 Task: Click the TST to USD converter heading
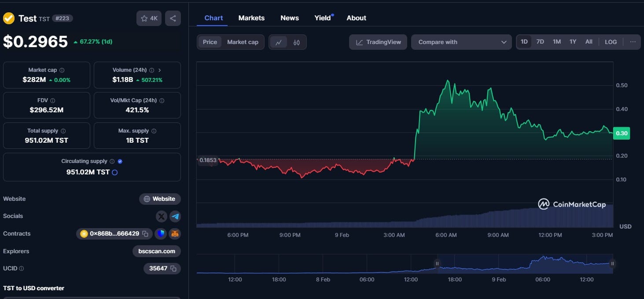pyautogui.click(x=33, y=288)
